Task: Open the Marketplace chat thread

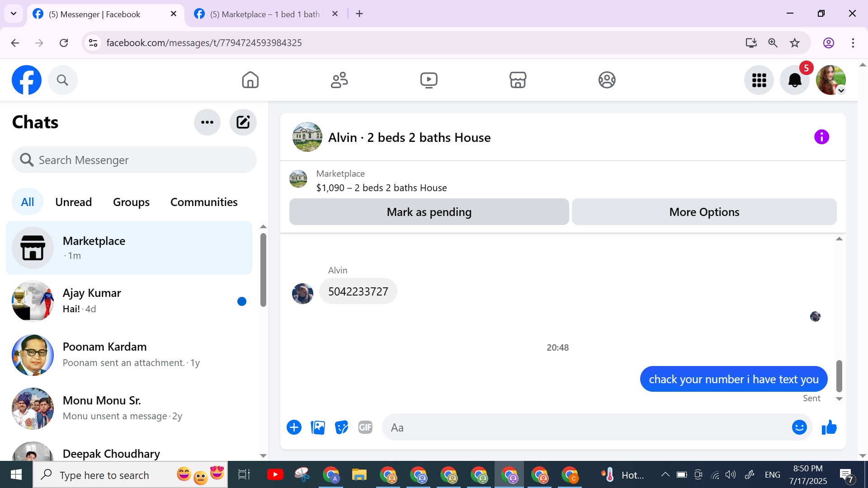Action: 129,248
